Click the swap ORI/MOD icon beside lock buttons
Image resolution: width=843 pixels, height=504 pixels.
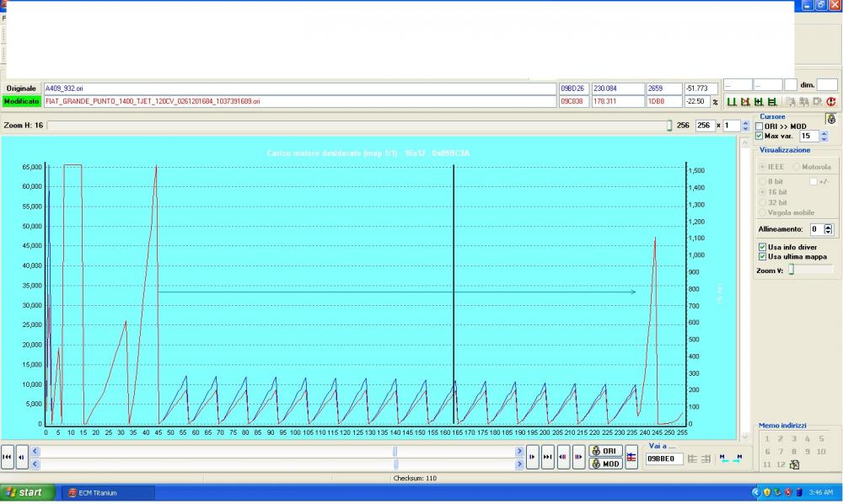click(x=631, y=458)
